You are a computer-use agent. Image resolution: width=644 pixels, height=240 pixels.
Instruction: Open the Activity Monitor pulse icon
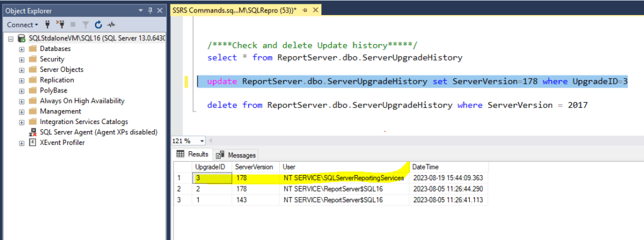pos(111,25)
